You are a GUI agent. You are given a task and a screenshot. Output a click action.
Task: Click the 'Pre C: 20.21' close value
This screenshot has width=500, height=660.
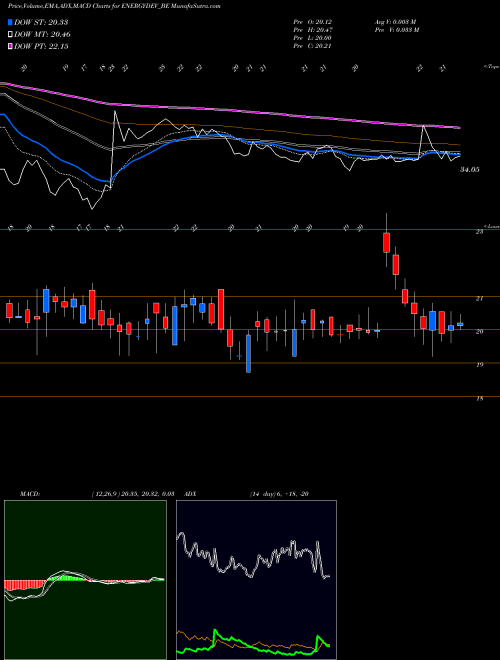pyautogui.click(x=314, y=46)
